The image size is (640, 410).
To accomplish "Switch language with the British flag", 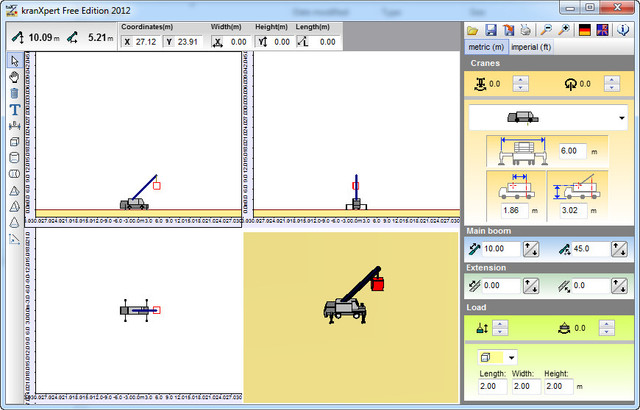I will [602, 31].
